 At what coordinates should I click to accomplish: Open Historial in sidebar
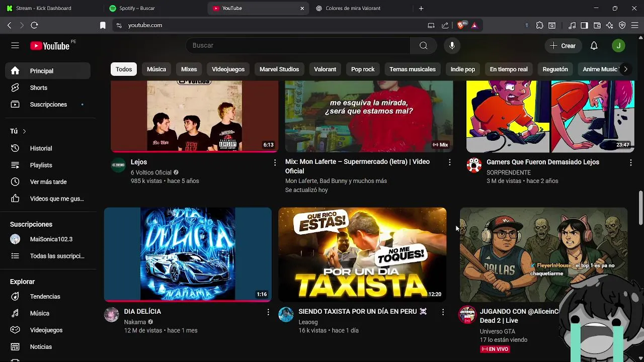pyautogui.click(x=48, y=148)
